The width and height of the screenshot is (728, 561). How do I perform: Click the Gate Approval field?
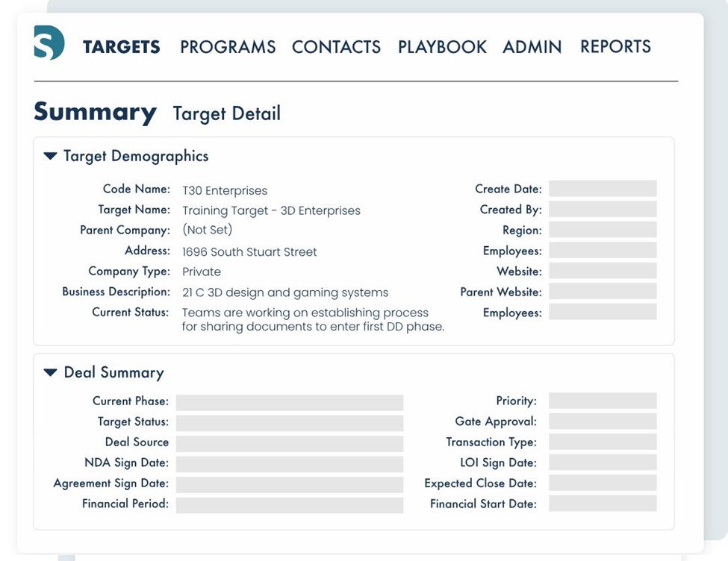(603, 421)
